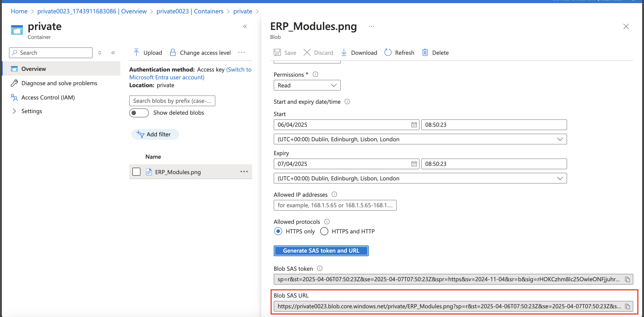Open the Start date calendar picker
This screenshot has height=317, width=644.
pos(414,125)
